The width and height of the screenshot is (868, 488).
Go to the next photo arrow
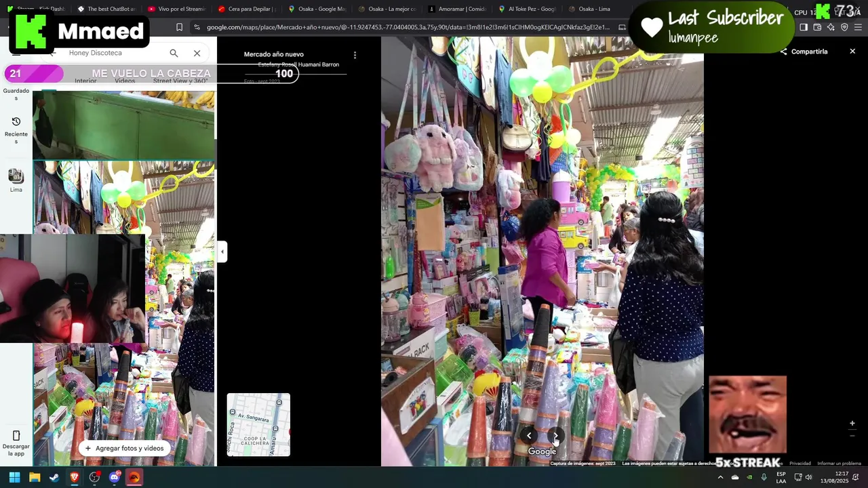[x=555, y=436]
